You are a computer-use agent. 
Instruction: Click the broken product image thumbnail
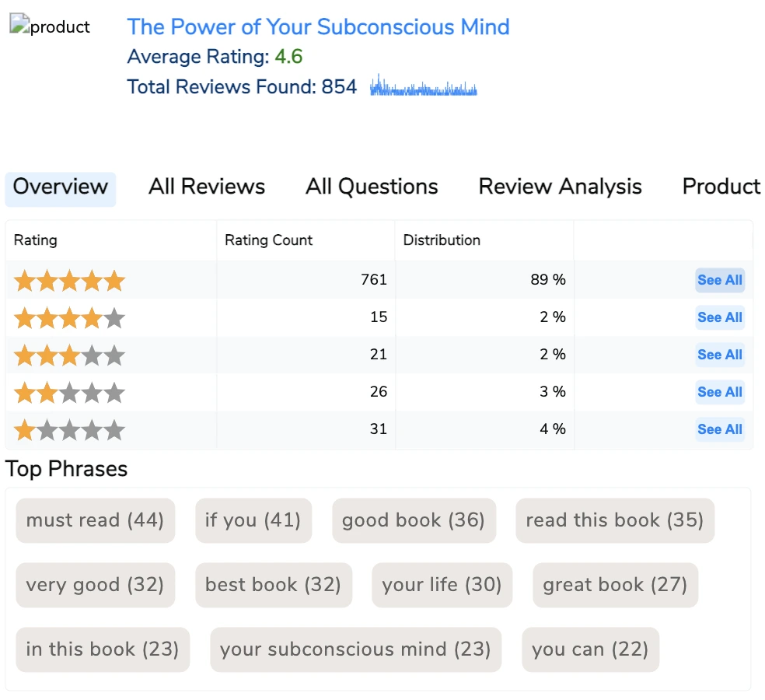click(50, 26)
